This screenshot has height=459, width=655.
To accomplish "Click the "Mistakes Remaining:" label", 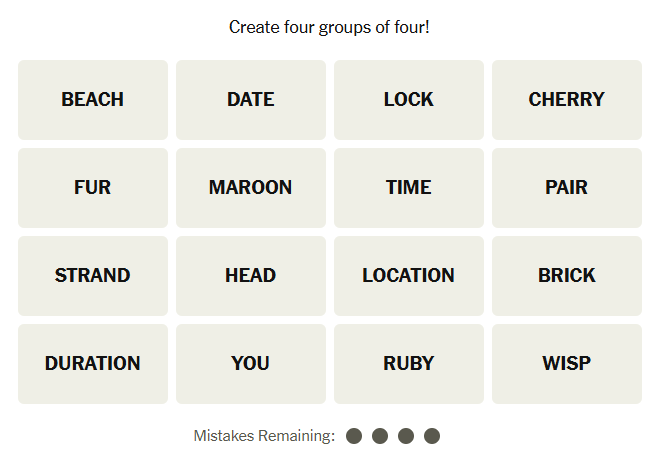I will pos(264,436).
